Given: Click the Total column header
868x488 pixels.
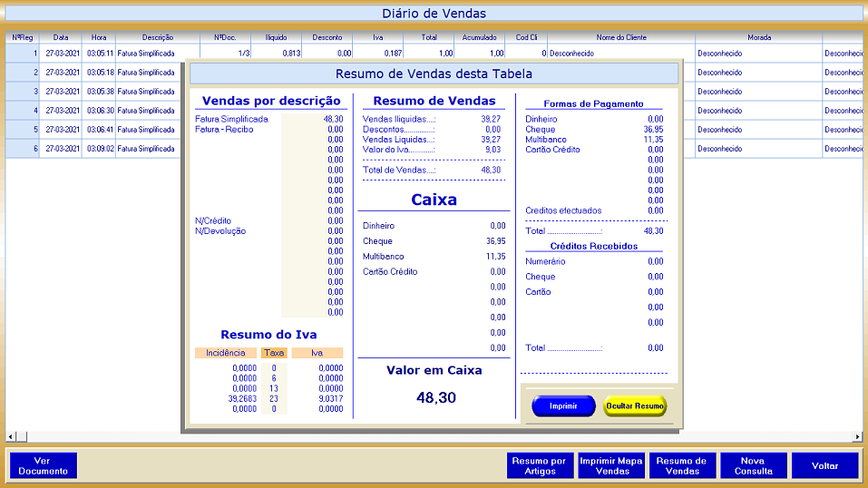Looking at the screenshot, I should 429,38.
